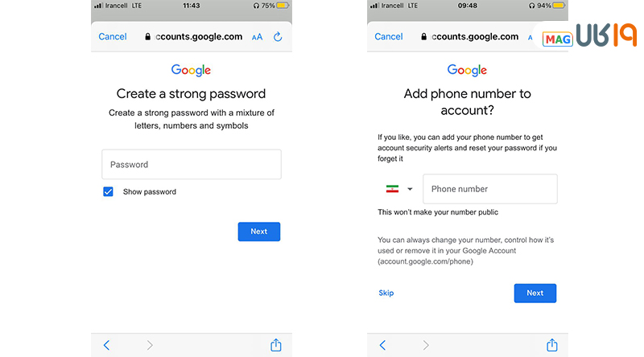Tap the AA text size icon on the password screen

257,37
